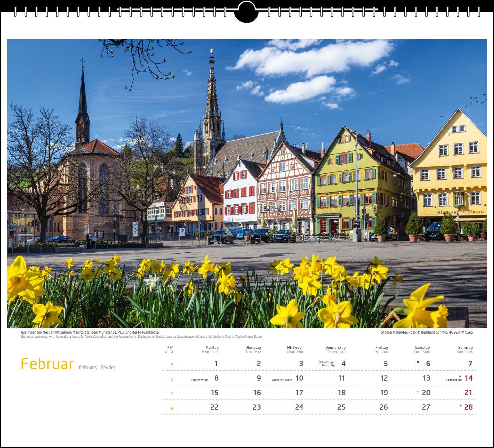Image resolution: width=494 pixels, height=448 pixels.
Task: Select the moon phase symbol next to 14
Action: [x=460, y=376]
